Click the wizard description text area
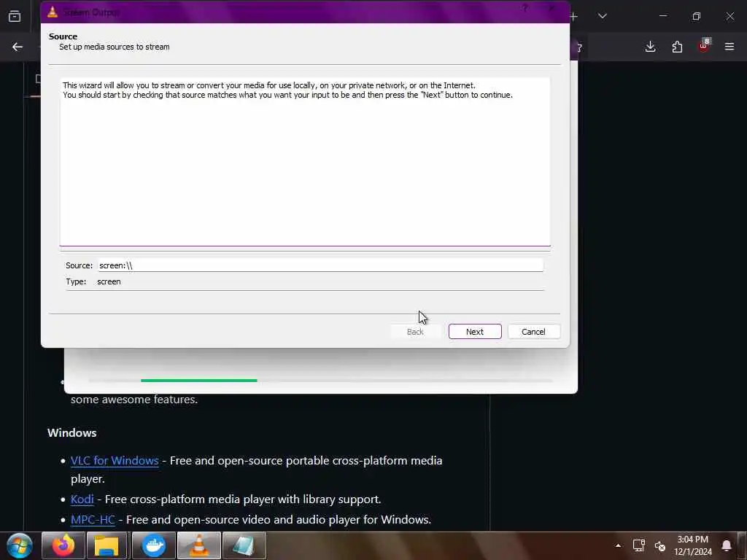The height and width of the screenshot is (560, 747). [305, 162]
